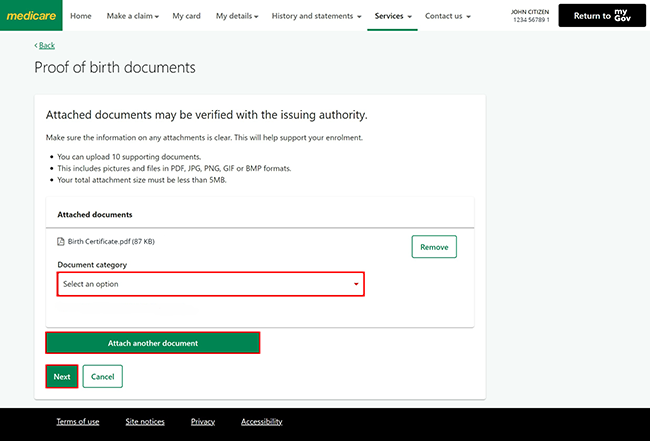Viewport: 650px width, 441px height.
Task: Open the My card page
Action: point(186,16)
